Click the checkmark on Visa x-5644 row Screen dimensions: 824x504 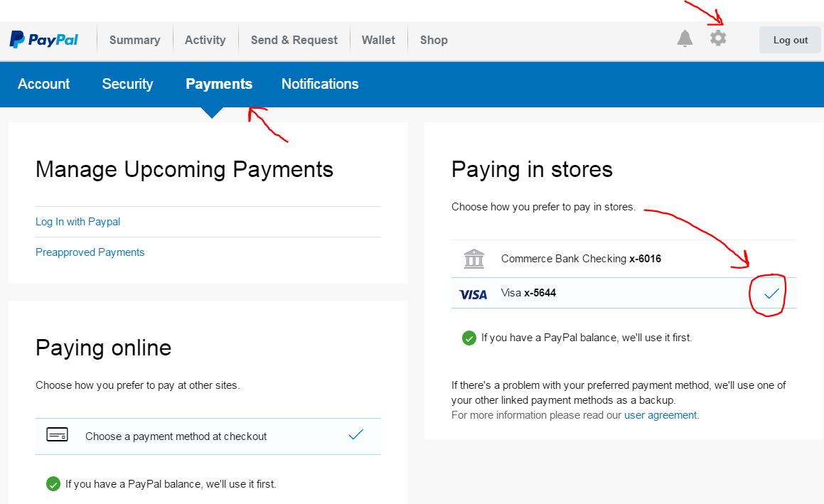tap(771, 294)
